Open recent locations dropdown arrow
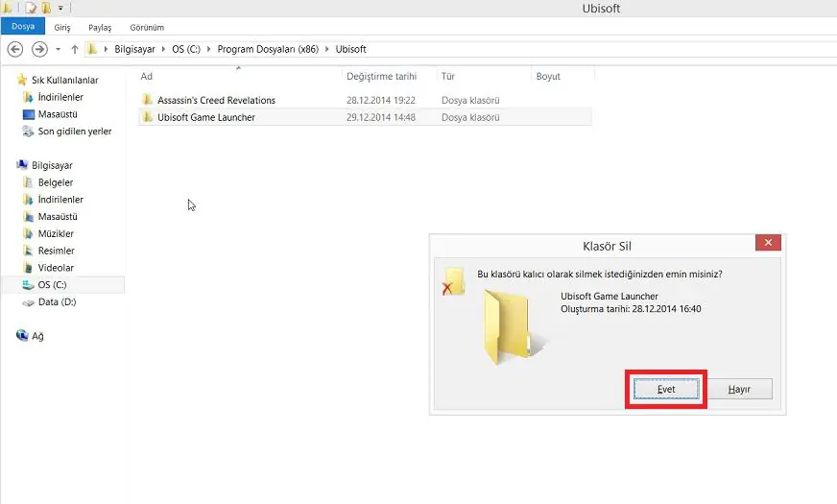Viewport: 837px width, 504px height. pyautogui.click(x=59, y=49)
